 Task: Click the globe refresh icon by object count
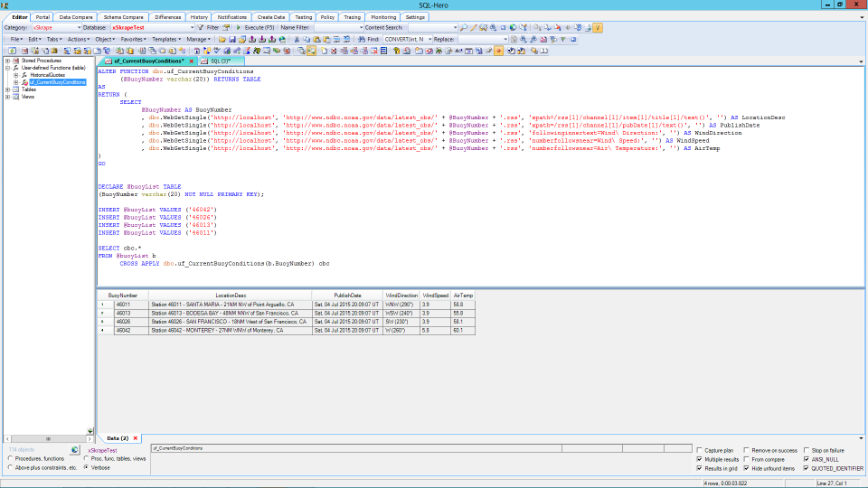pos(75,450)
